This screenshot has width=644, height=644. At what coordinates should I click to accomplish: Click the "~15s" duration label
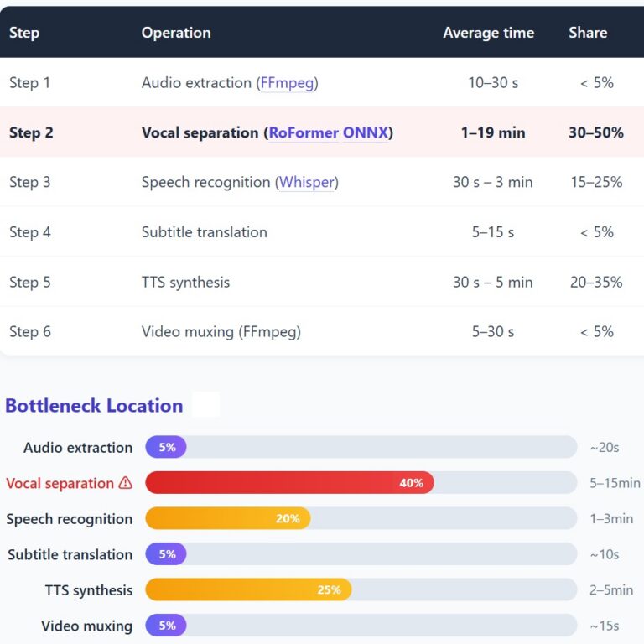pyautogui.click(x=605, y=626)
